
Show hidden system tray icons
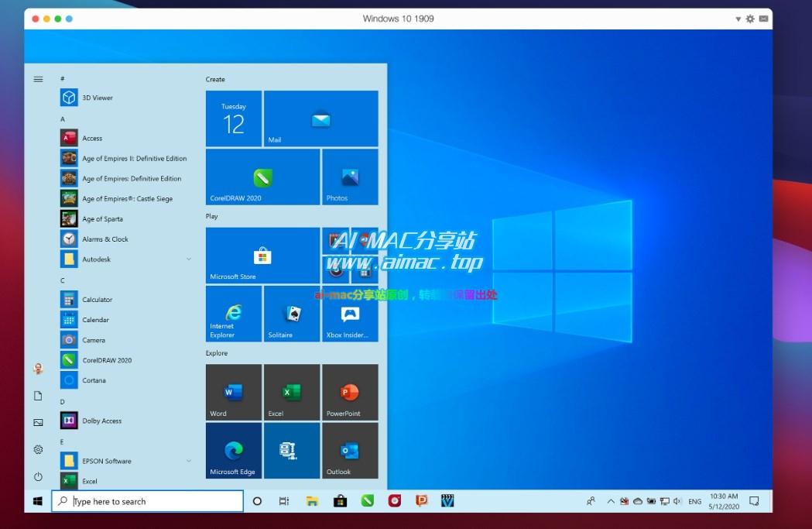[611, 501]
